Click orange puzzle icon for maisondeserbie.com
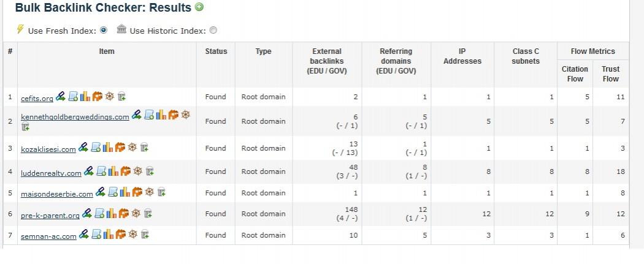 (137, 192)
